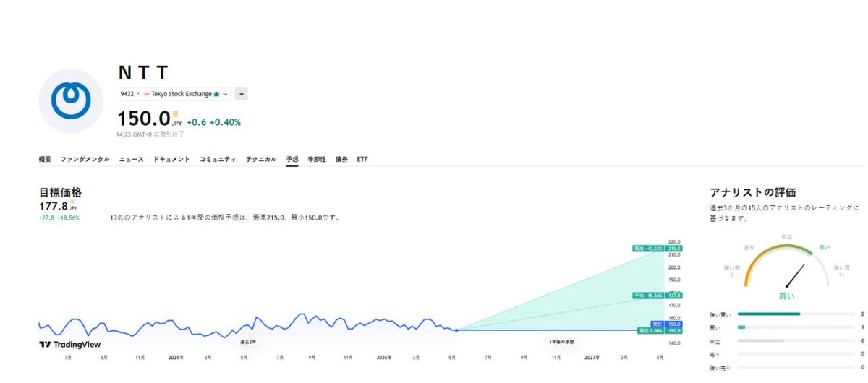
Task: Click the 2025年 label on the time axis
Action: click(176, 357)
